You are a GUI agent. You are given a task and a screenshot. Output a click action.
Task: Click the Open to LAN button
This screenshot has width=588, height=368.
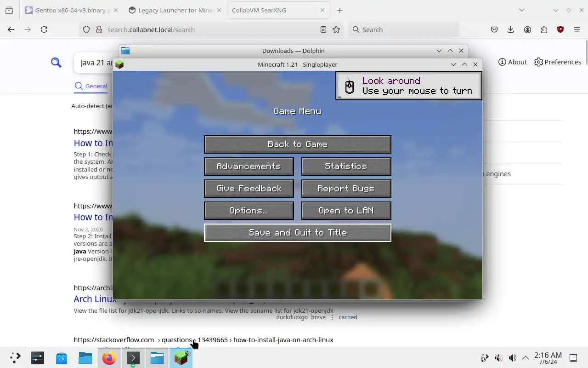[x=346, y=211]
